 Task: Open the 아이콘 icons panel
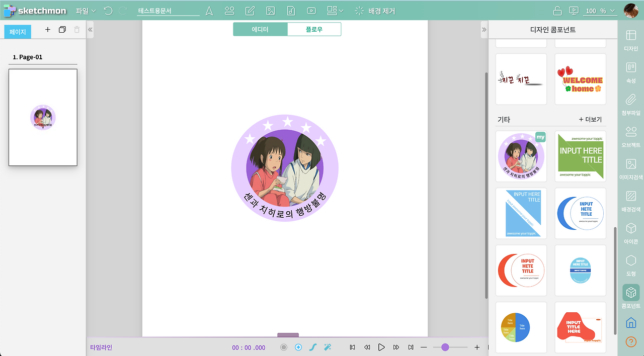[x=631, y=233]
